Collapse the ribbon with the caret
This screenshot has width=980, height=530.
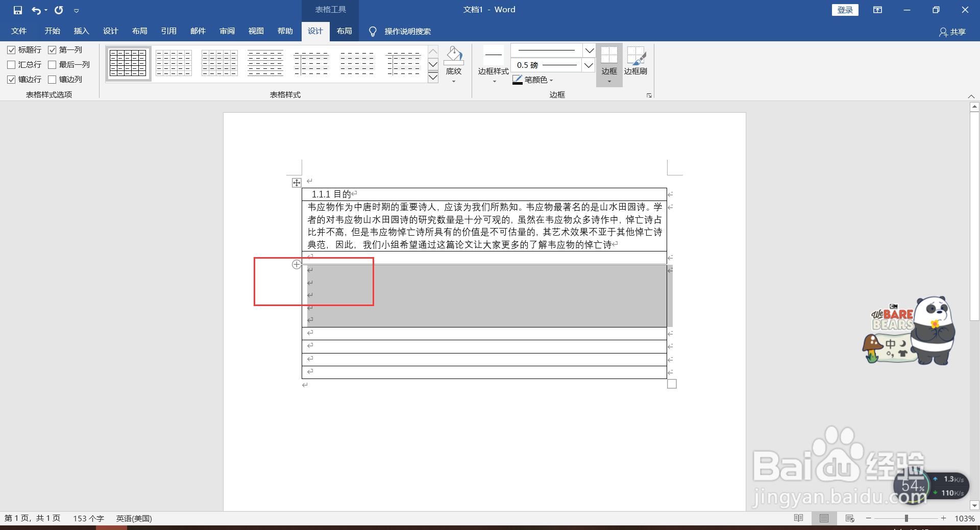(x=971, y=96)
